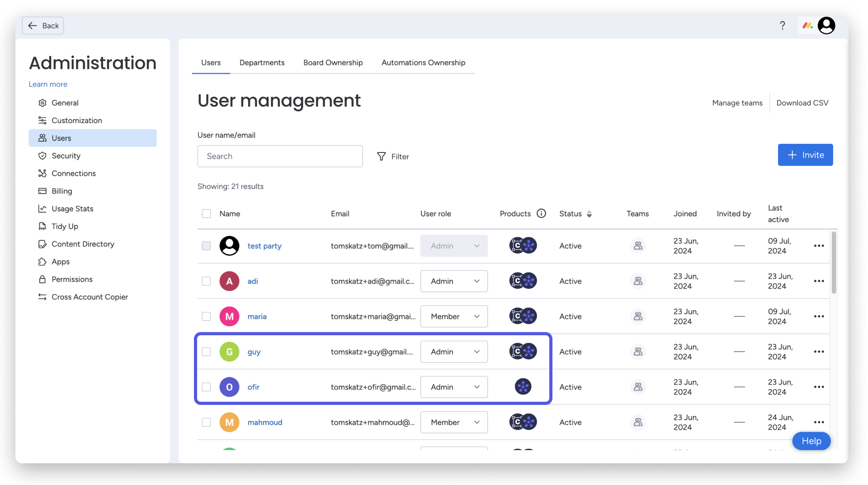Check the box for ofir
Viewport: 868px width, 485px height.
point(206,387)
